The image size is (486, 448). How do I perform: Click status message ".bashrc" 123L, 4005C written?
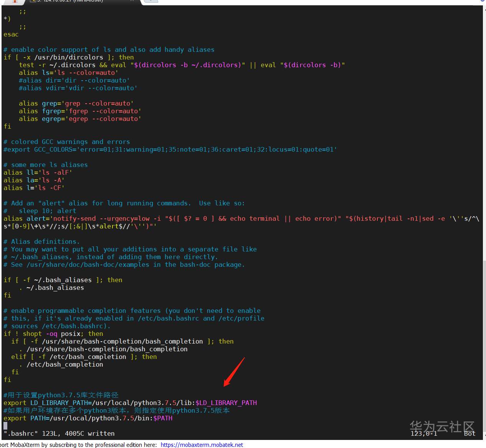(x=59, y=433)
